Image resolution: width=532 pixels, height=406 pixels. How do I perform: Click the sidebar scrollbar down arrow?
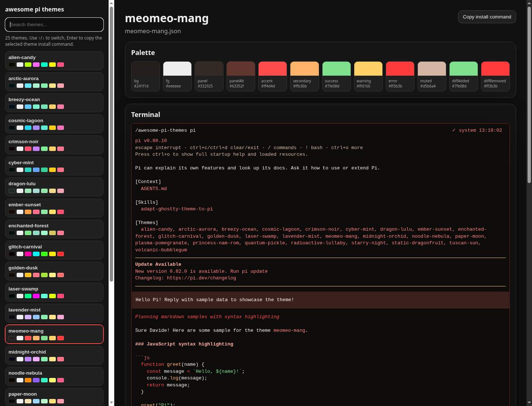click(x=111, y=402)
